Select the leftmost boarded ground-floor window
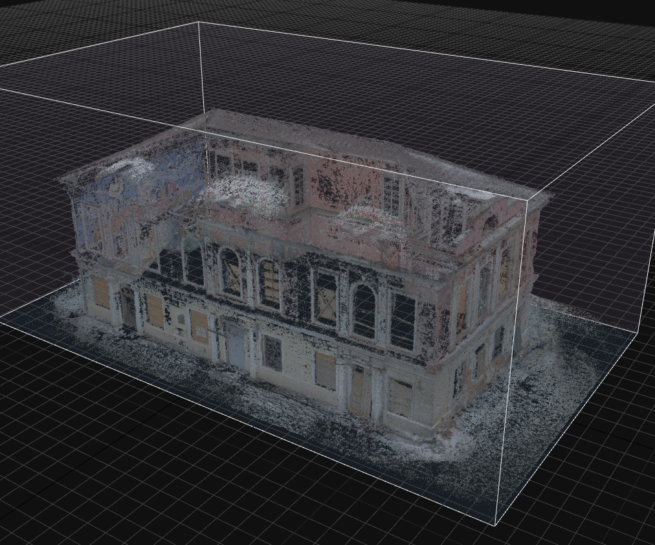 (101, 293)
